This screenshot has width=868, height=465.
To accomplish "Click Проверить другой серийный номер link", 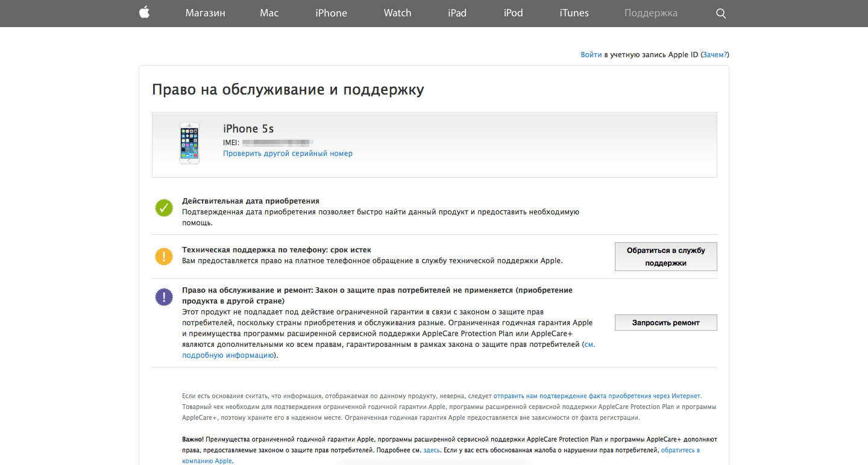I will (x=288, y=154).
